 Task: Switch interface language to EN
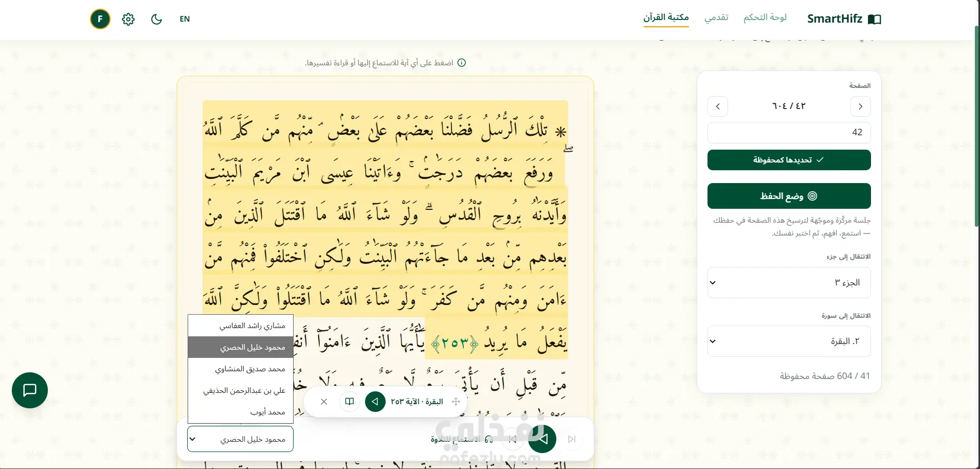(x=185, y=19)
